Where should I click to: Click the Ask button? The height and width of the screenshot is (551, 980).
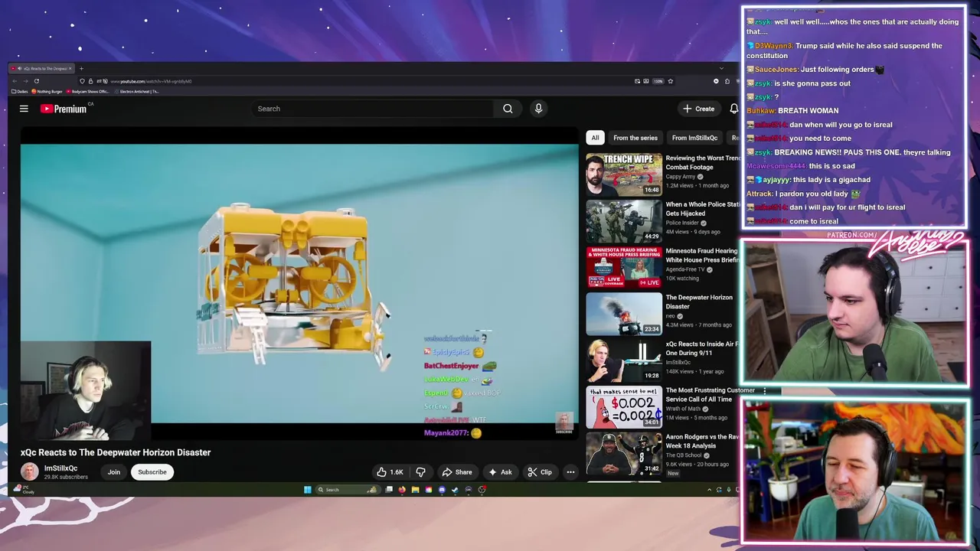[500, 472]
